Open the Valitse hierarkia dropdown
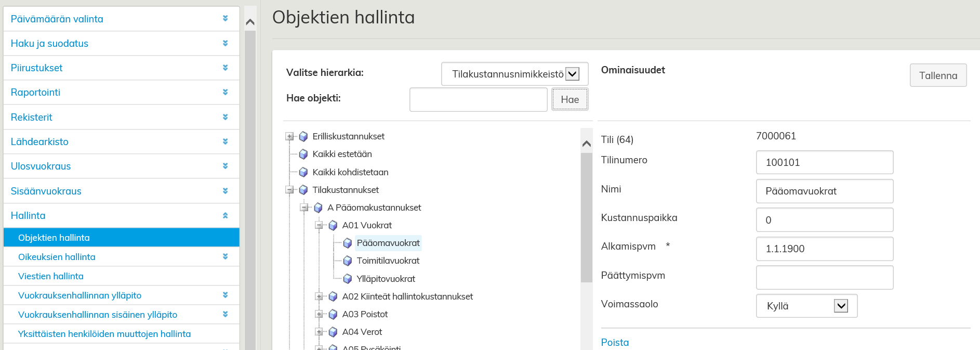Screen dimensions: 980x350 click(x=572, y=74)
